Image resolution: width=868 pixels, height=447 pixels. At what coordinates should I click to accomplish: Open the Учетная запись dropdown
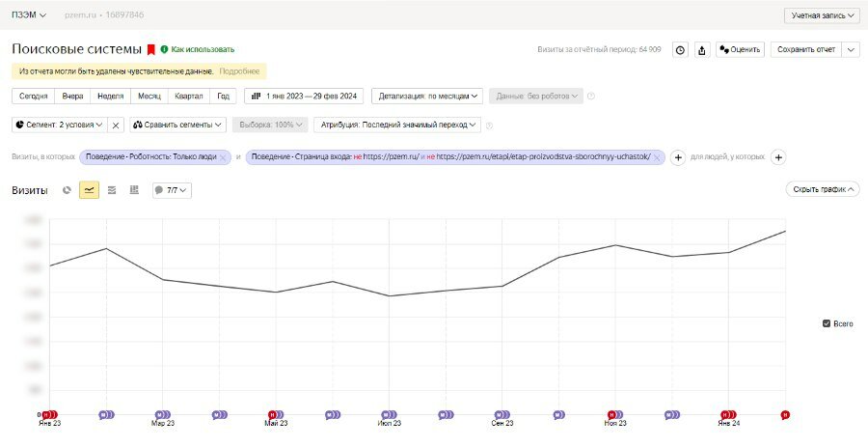(x=822, y=15)
